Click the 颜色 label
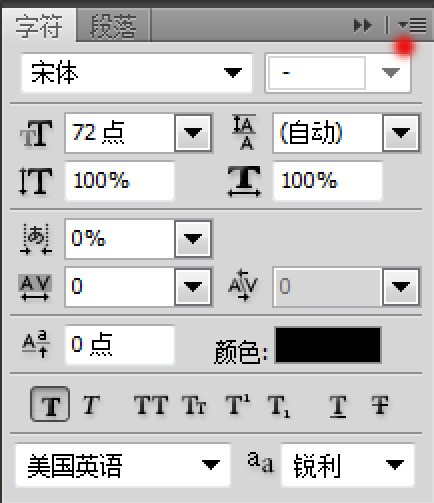 pos(241,351)
